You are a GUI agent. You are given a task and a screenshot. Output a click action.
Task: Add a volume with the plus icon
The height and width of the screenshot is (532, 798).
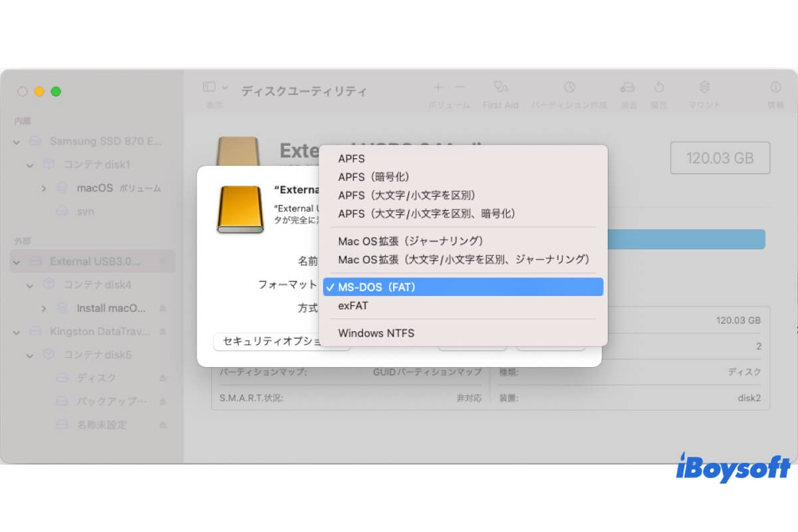point(438,87)
